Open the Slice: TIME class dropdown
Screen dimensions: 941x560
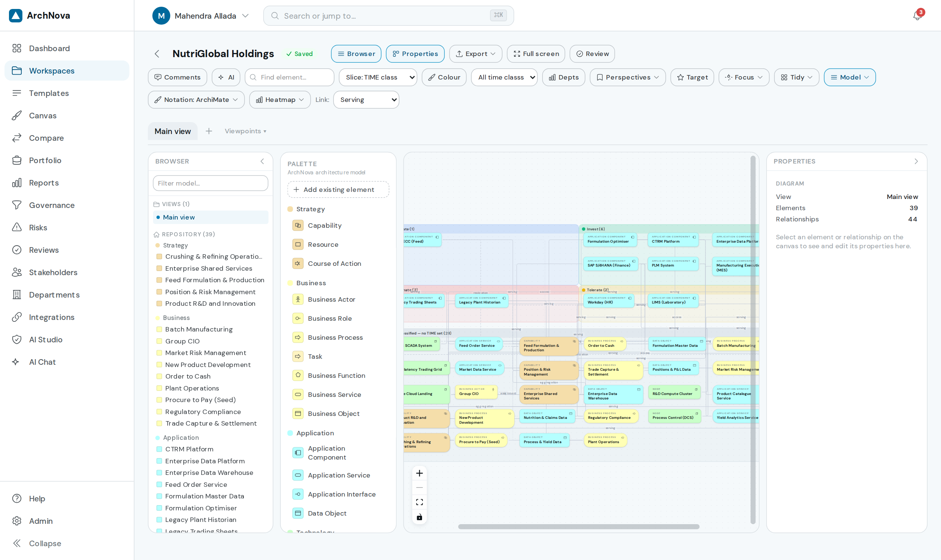[x=378, y=77]
